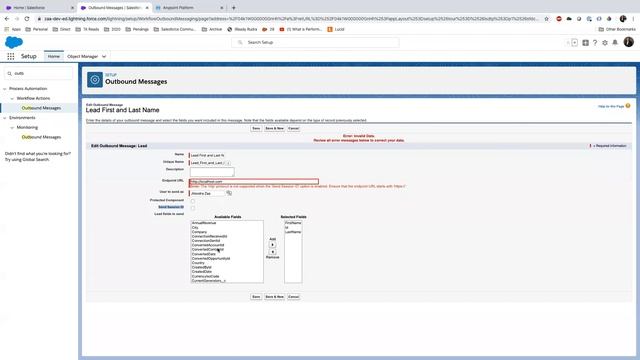Screen dimensions: 640x360
Task: Open the Outbound Messages setup header icon
Action: tap(95, 80)
